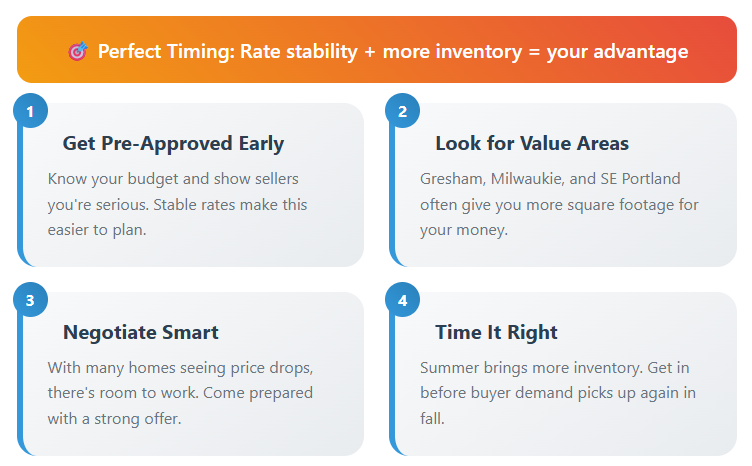Select the number 1 circle badge
The width and height of the screenshot is (752, 466).
30,111
